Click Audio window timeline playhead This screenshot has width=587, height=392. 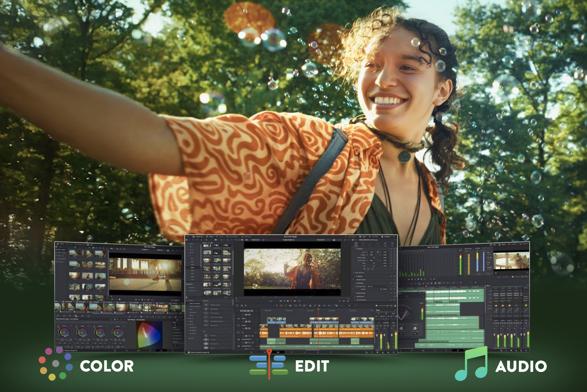tap(426, 287)
